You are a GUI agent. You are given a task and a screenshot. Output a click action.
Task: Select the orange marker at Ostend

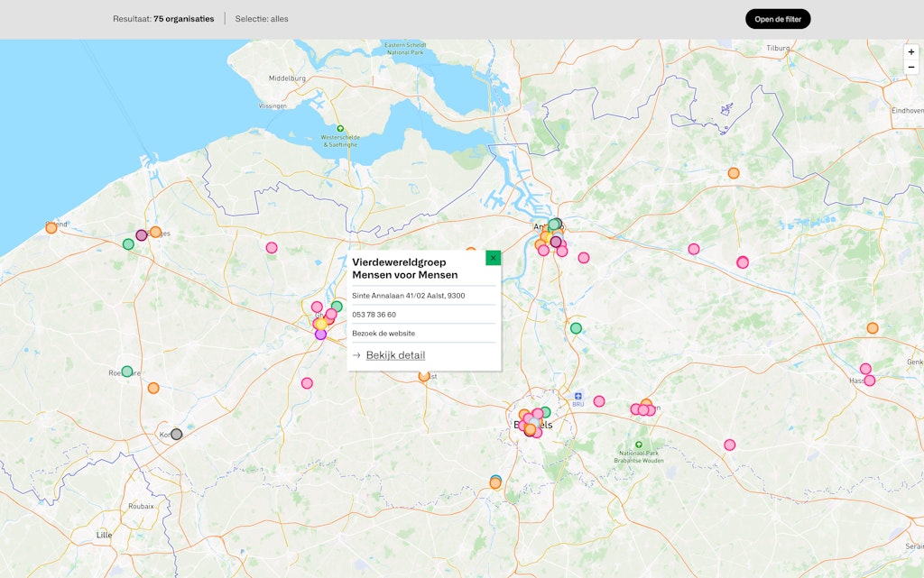coord(51,227)
